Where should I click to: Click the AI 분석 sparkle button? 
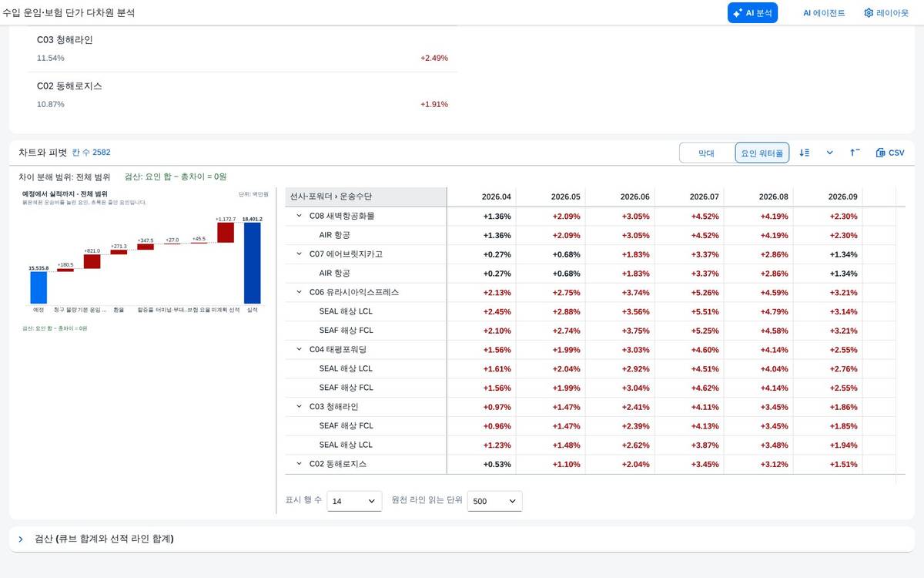click(752, 13)
